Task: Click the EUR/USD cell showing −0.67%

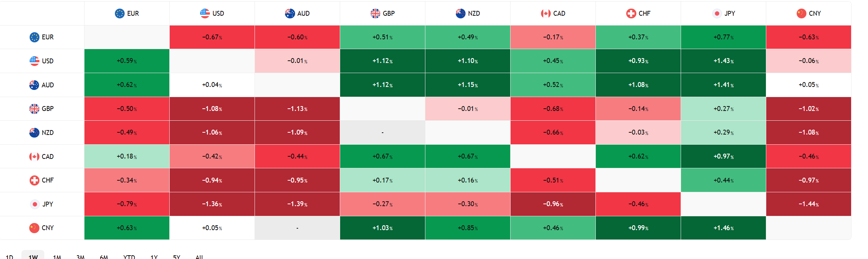Action: [212, 37]
